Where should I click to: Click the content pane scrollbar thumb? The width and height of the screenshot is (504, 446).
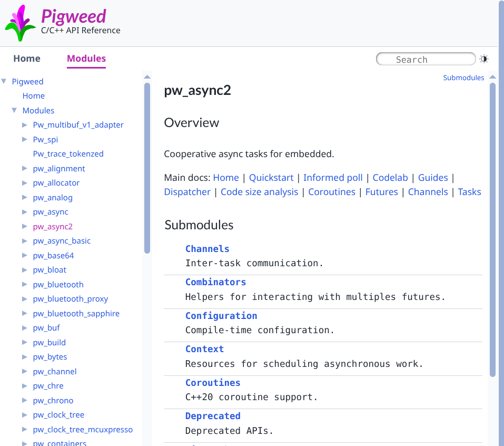pos(493,230)
